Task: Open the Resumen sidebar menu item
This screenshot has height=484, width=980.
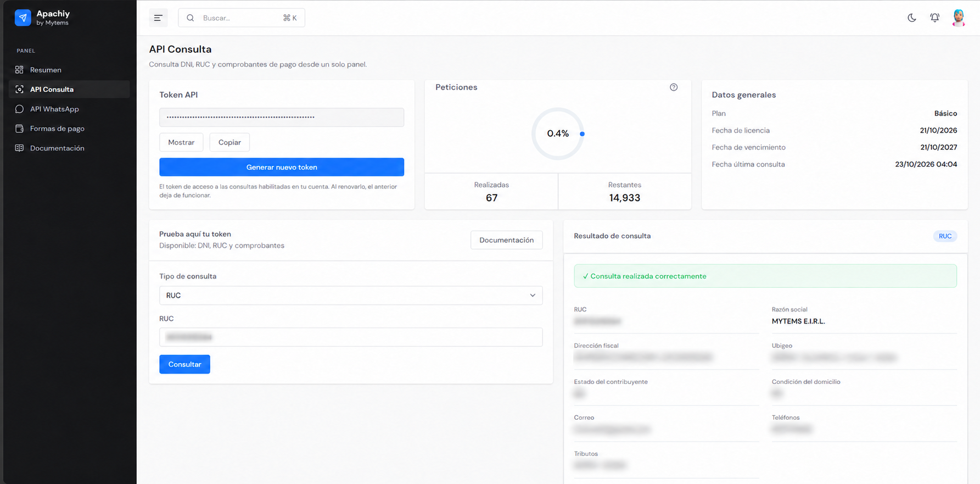Action: pos(69,70)
